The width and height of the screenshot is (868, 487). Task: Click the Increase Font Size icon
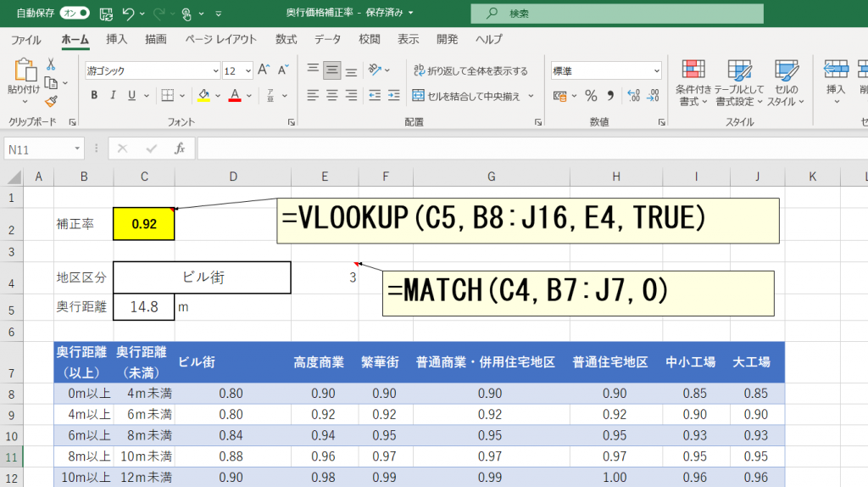(x=263, y=70)
